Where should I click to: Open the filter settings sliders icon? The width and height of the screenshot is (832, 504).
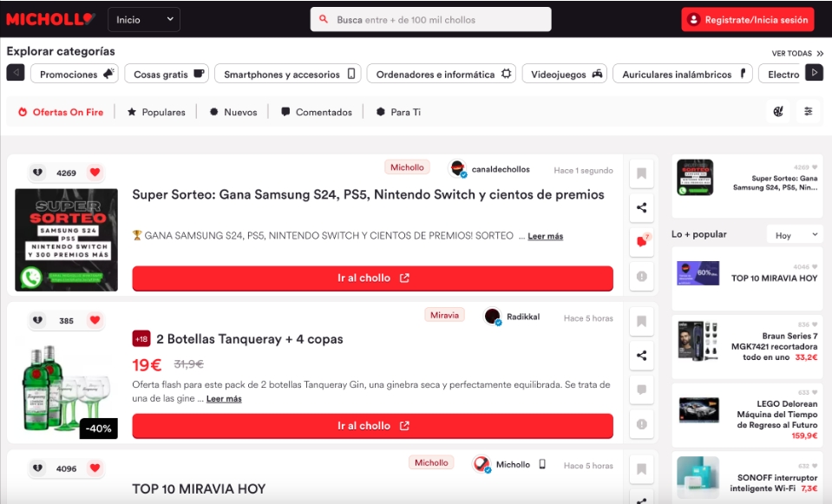click(808, 111)
